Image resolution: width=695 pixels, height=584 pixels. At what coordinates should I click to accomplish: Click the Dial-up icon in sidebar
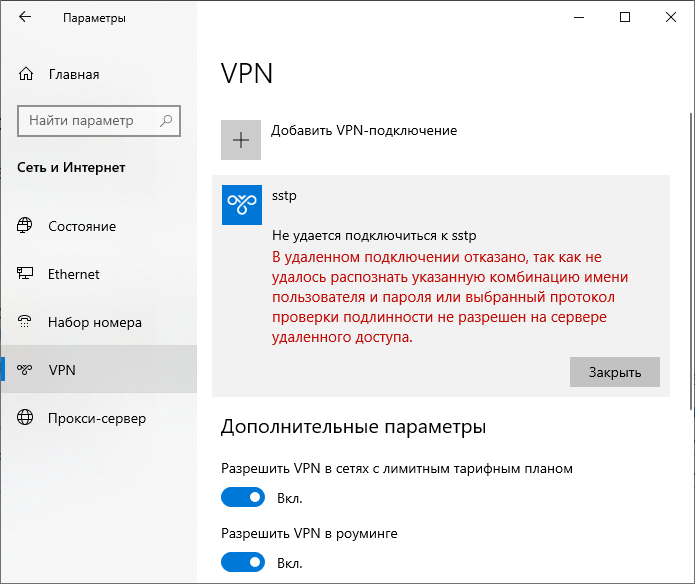(x=26, y=322)
